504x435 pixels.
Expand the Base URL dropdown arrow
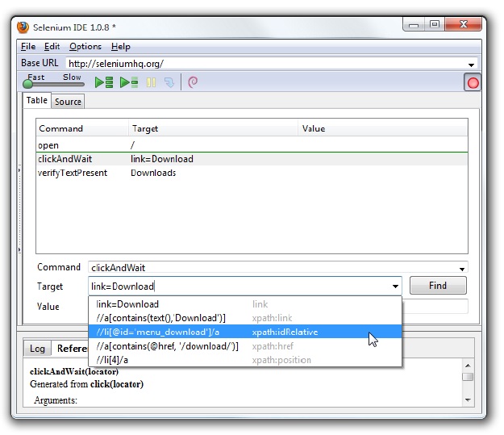[471, 64]
